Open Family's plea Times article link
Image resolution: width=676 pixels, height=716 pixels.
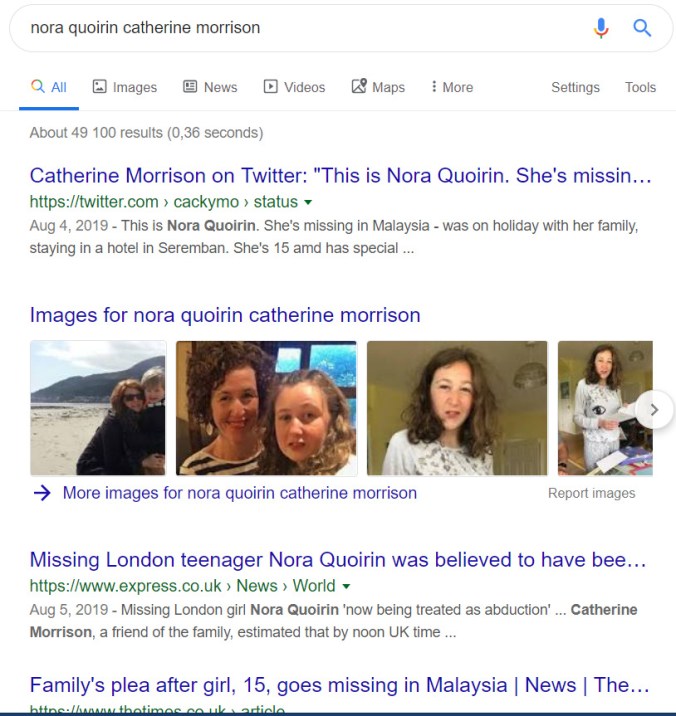340,685
